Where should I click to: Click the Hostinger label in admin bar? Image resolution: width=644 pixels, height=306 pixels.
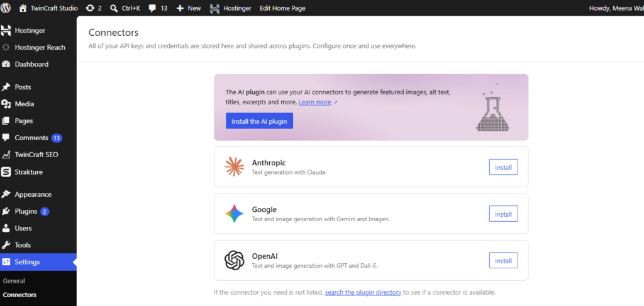coord(237,8)
